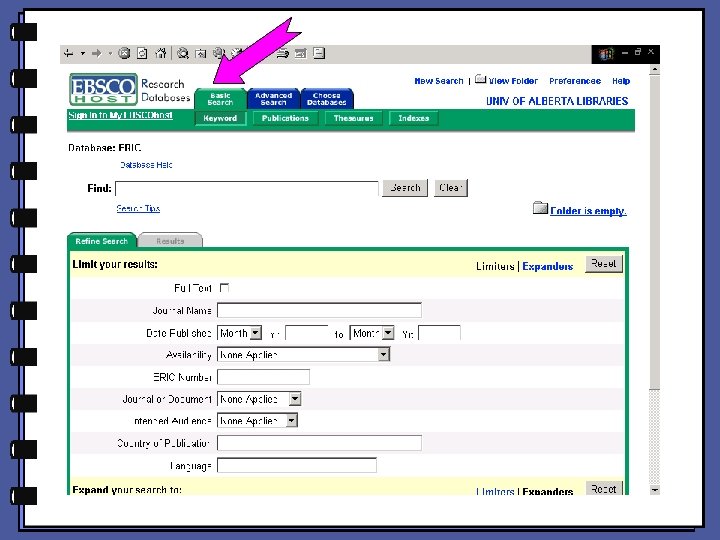Go to browser Home page
This screenshot has width=720, height=540.
pyautogui.click(x=160, y=53)
